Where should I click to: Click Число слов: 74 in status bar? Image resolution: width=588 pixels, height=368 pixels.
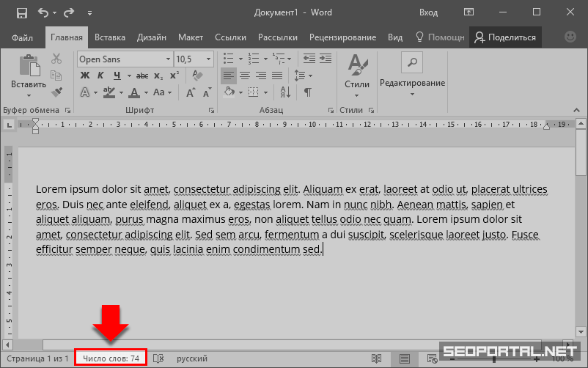pyautogui.click(x=111, y=358)
